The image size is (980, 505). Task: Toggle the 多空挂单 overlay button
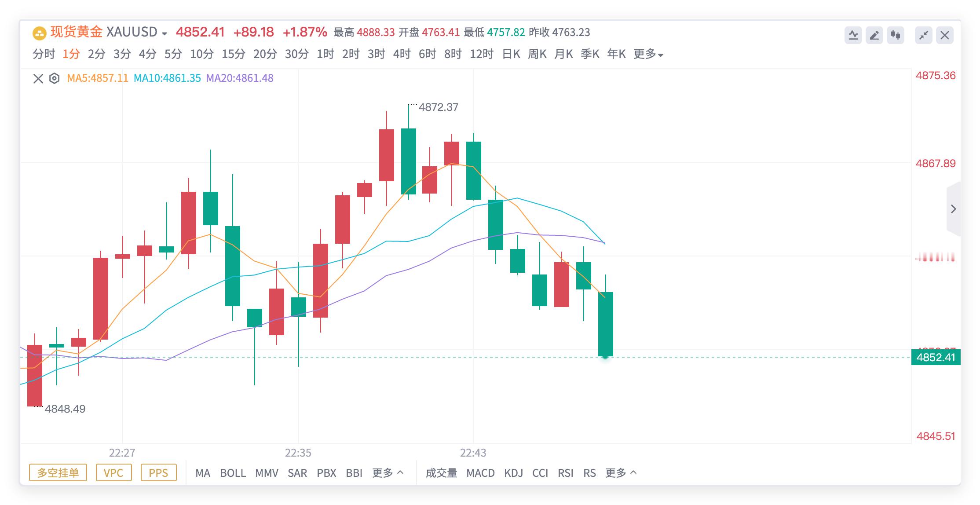click(58, 472)
